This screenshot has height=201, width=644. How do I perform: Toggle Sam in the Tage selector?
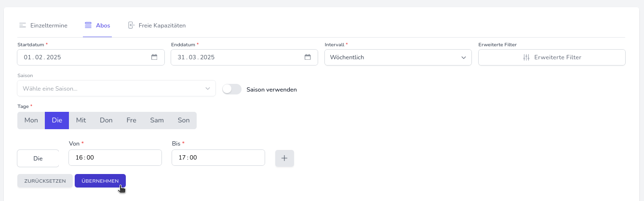coord(157,121)
